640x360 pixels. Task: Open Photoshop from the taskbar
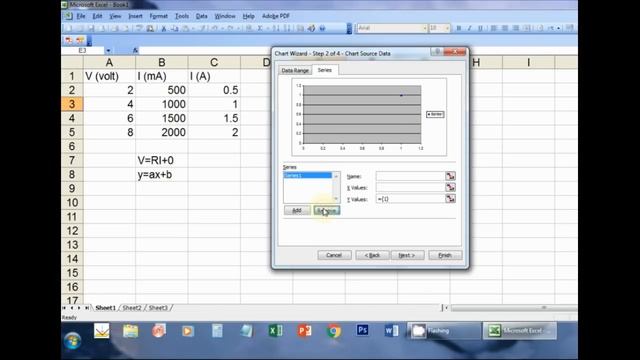(x=362, y=330)
